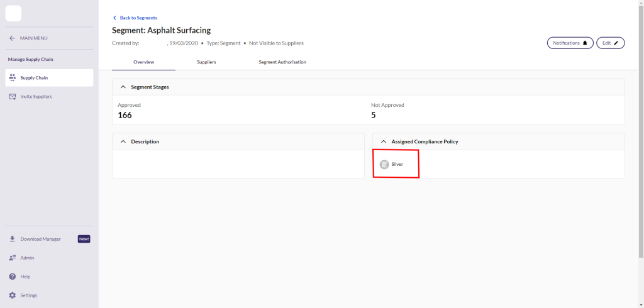Click the Supply Chain people icon
Screen dimensions: 644x308
tap(13, 78)
